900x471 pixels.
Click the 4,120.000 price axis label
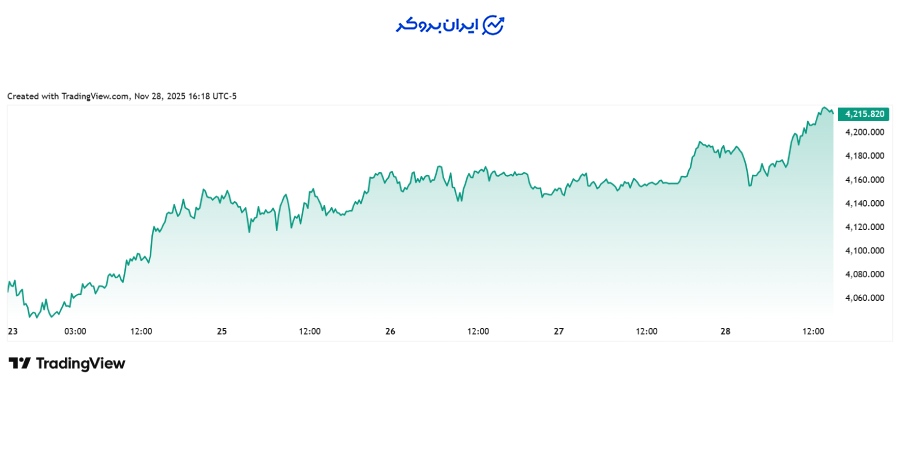click(865, 227)
